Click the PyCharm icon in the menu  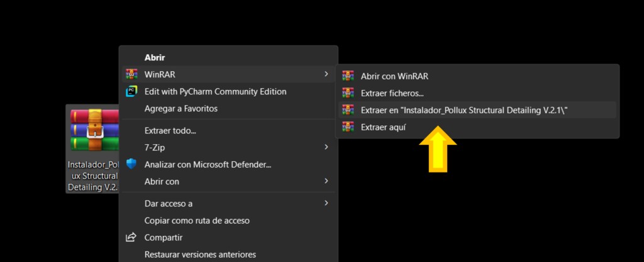pos(131,91)
